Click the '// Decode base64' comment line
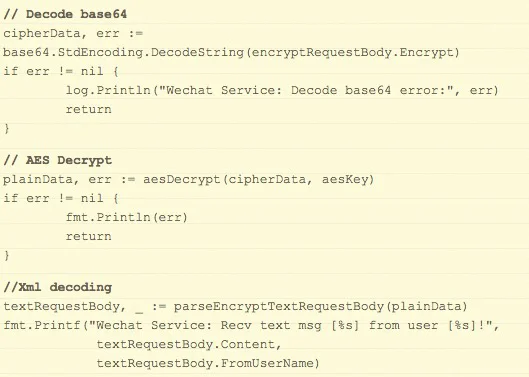 65,14
